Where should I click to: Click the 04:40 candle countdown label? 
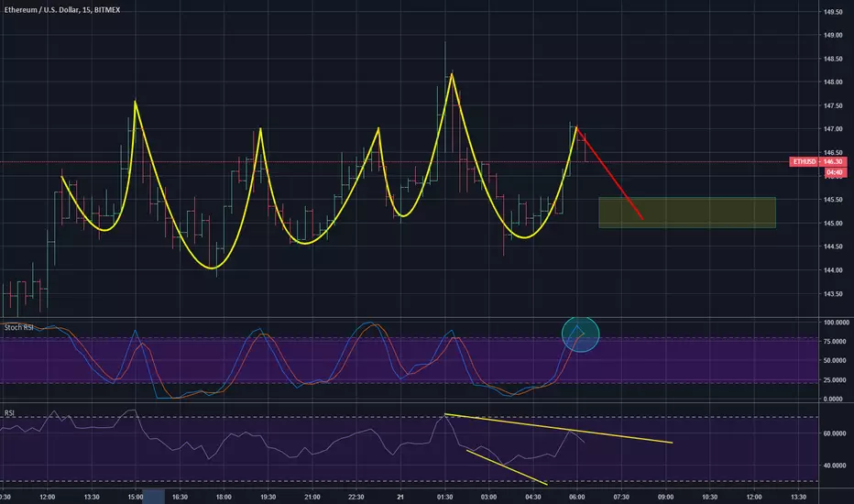(835, 172)
